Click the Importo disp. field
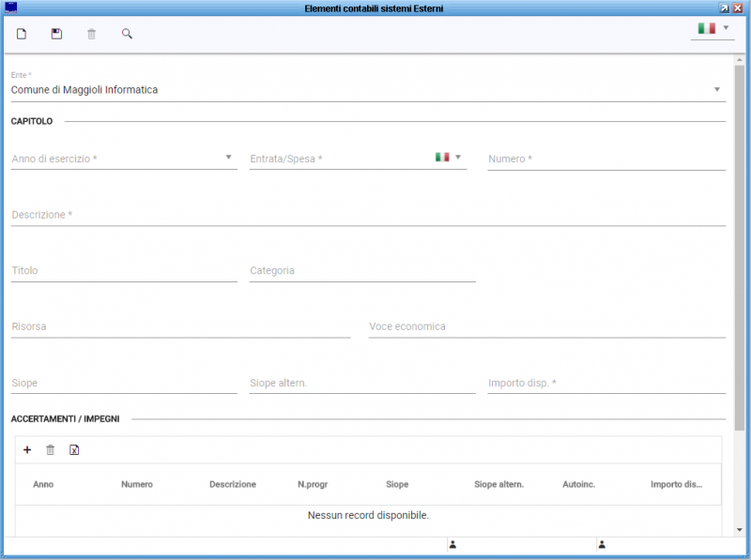751x560 pixels. [606, 383]
